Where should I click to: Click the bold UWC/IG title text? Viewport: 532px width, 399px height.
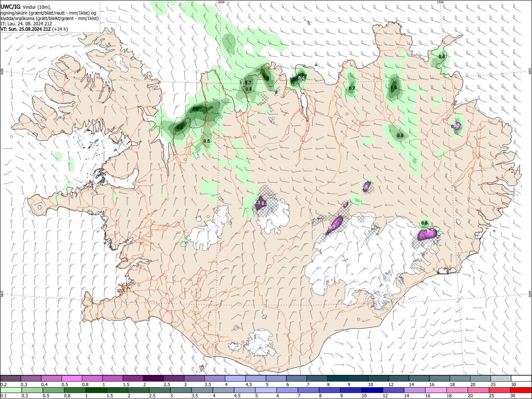(10, 7)
